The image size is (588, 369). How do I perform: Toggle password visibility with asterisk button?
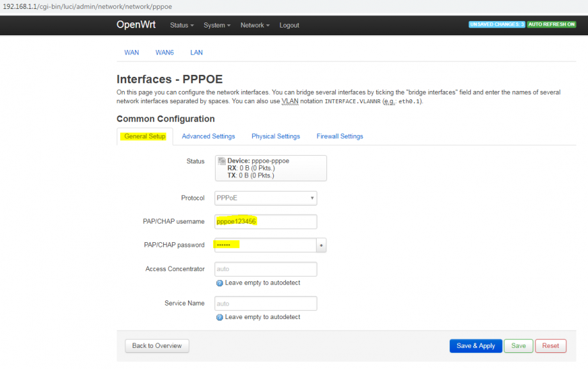[x=322, y=245]
